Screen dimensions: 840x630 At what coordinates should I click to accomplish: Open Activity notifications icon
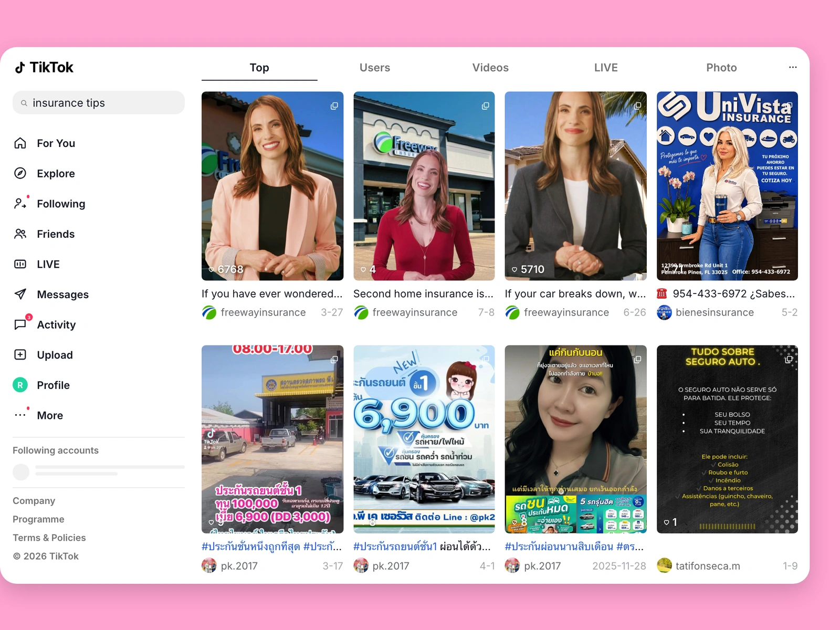coord(20,324)
